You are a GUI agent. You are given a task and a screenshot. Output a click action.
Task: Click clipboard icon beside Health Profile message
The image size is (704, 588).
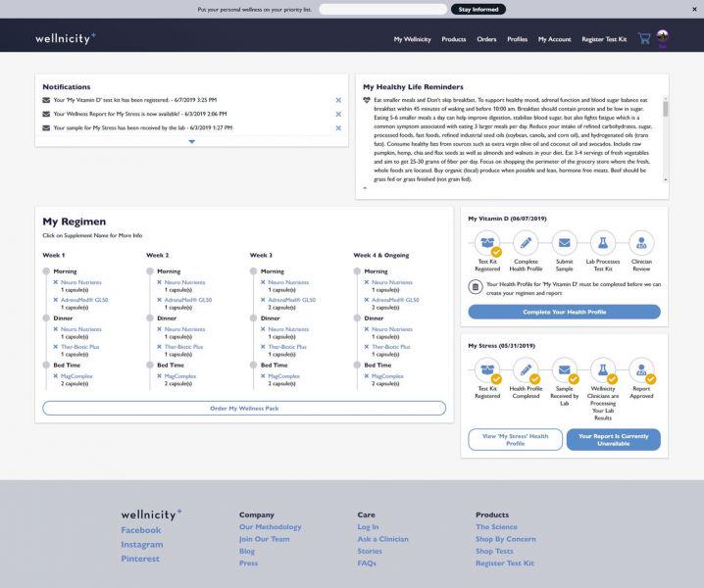(x=476, y=287)
